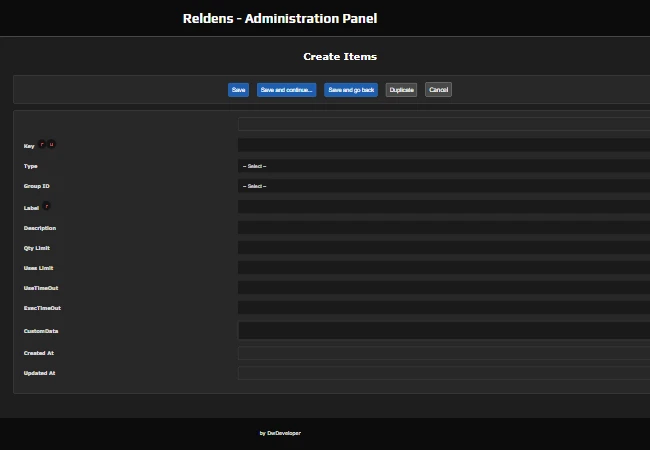Click the Description field label

click(x=40, y=228)
